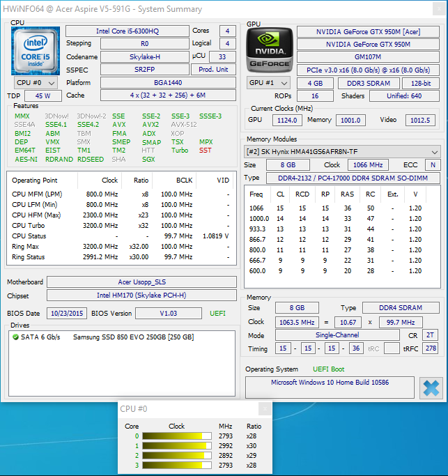Click the BGA1440 platform field

(168, 82)
